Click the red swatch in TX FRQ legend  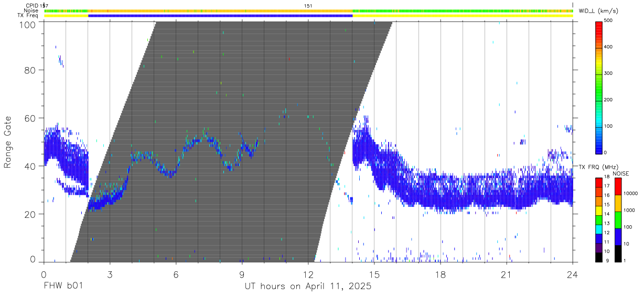pos(599,182)
